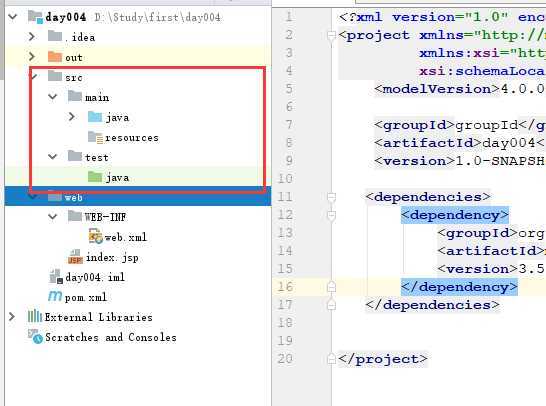Select the .idea folder label

(x=80, y=37)
